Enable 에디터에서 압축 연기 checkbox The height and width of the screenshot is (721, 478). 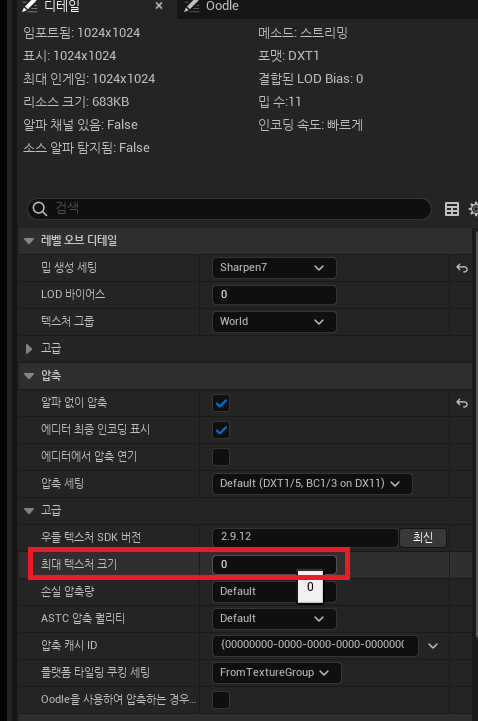[221, 457]
